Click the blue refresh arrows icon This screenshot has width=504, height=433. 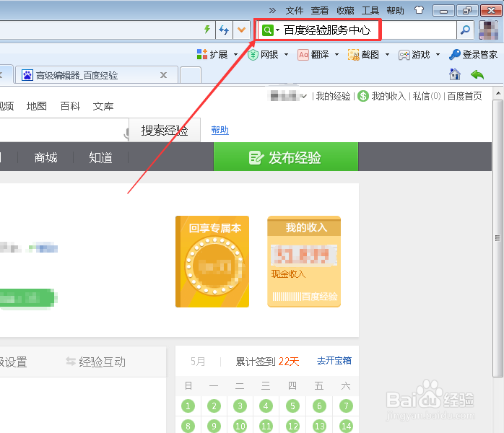click(x=224, y=30)
